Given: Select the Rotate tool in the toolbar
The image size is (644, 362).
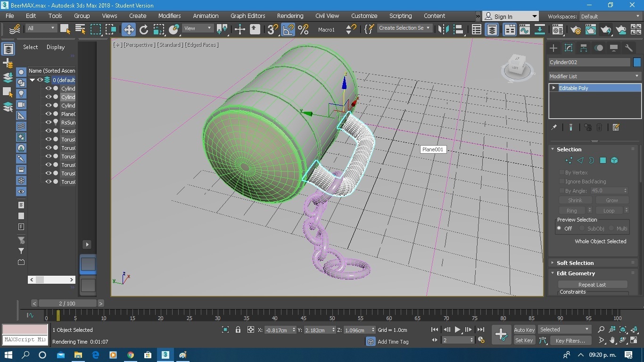Looking at the screenshot, I should click(144, 30).
